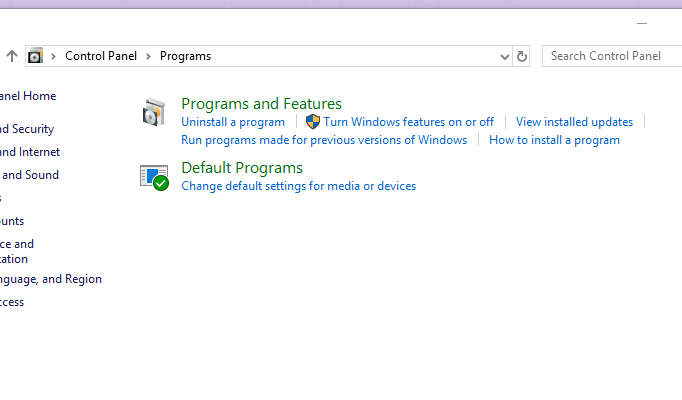Open Run programs made for previous versions
This screenshot has height=400, width=682.
click(x=324, y=140)
